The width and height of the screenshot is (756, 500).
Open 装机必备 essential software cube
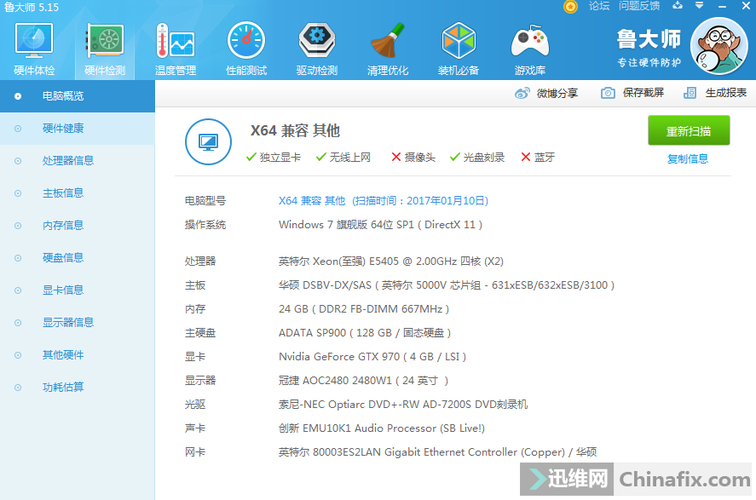[x=459, y=49]
